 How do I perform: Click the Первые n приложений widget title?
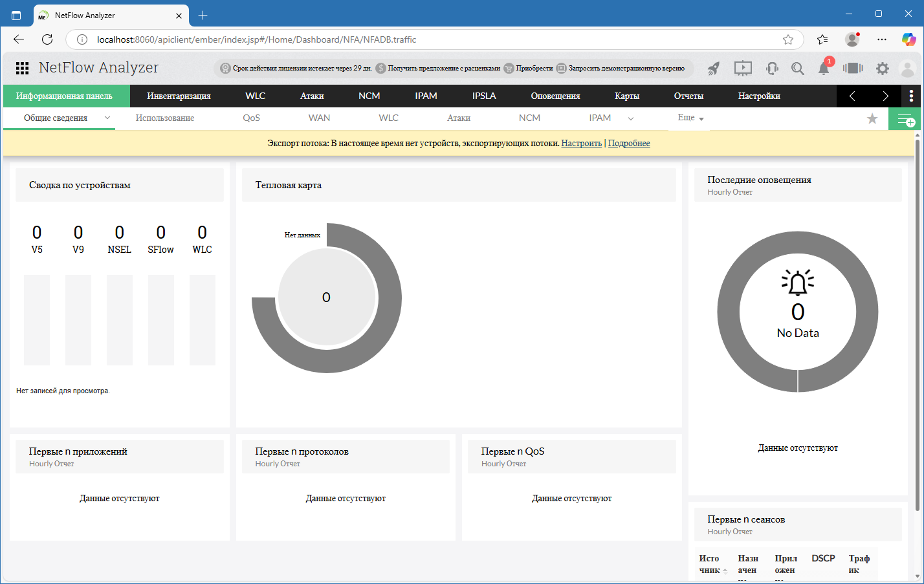click(78, 451)
